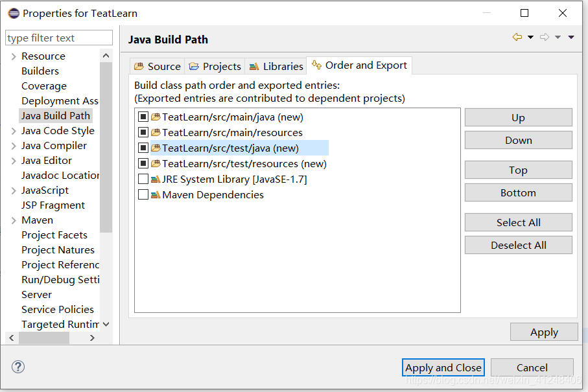The height and width of the screenshot is (392, 588).
Task: Open the Source tab
Action: 157,66
